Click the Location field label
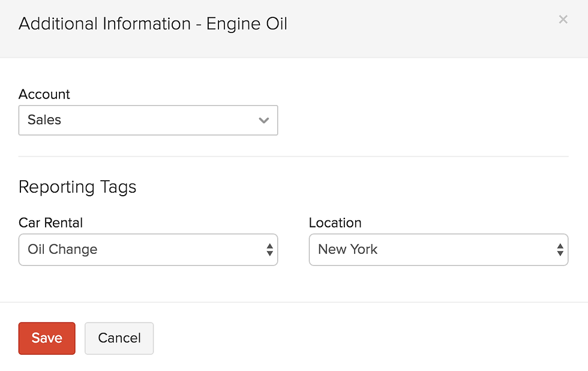 [x=335, y=223]
